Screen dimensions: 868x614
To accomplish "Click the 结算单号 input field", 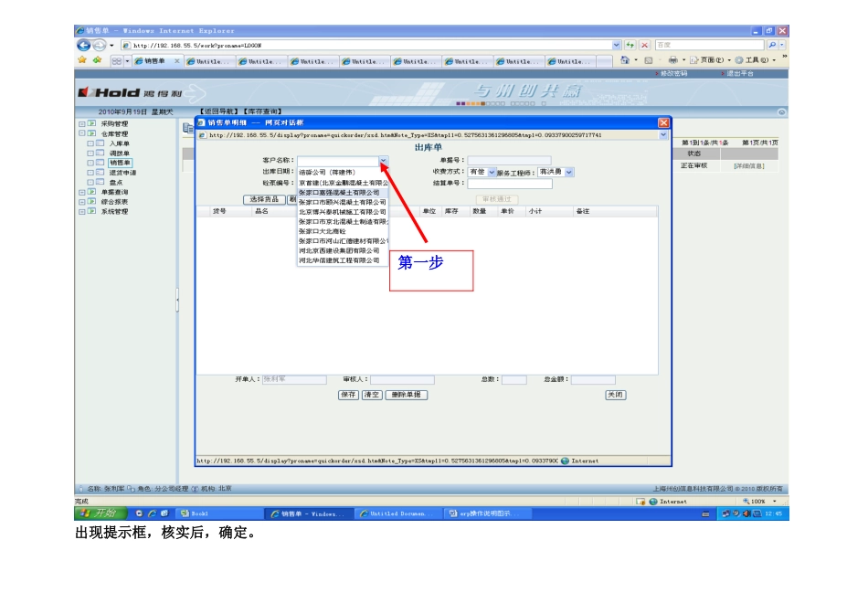I will click(x=510, y=184).
